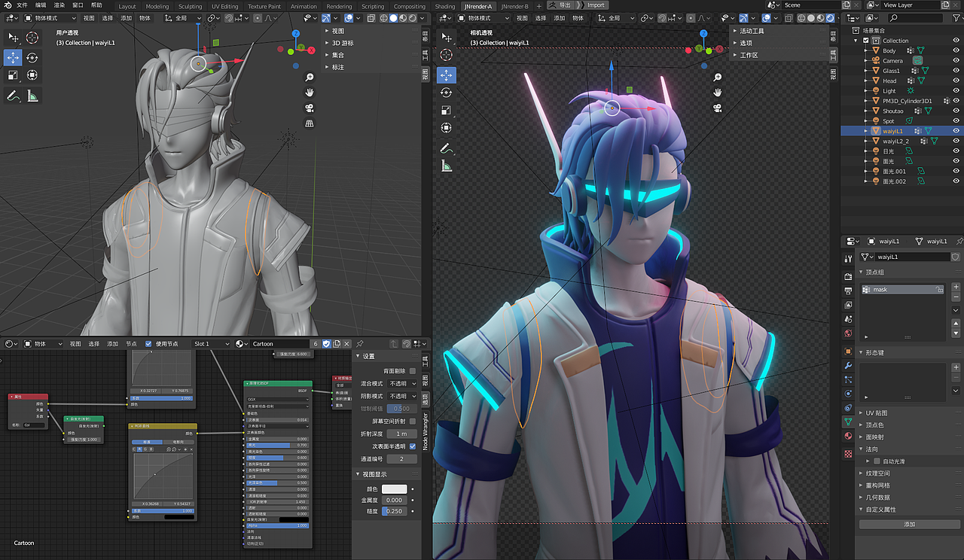The width and height of the screenshot is (964, 560).
Task: Switch to the Modeling workspace tab
Action: click(157, 6)
